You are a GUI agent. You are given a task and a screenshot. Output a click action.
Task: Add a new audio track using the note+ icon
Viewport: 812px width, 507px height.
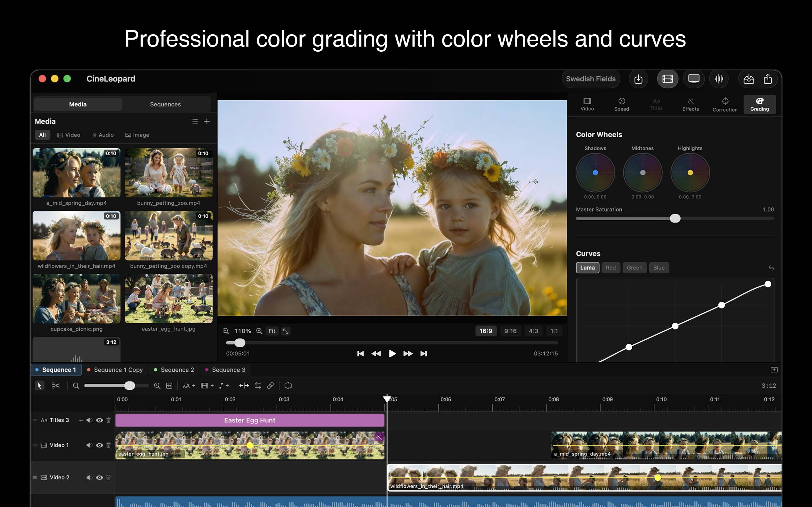[x=224, y=386]
